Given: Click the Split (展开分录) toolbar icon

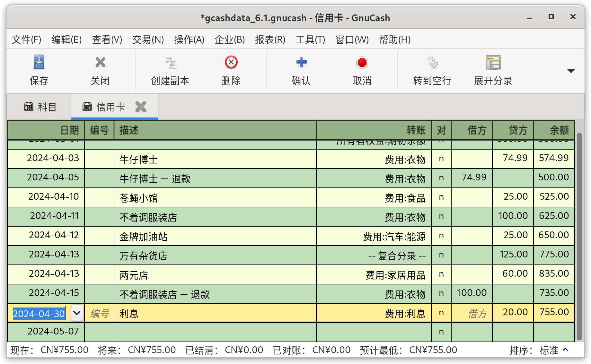Looking at the screenshot, I should pyautogui.click(x=493, y=62).
